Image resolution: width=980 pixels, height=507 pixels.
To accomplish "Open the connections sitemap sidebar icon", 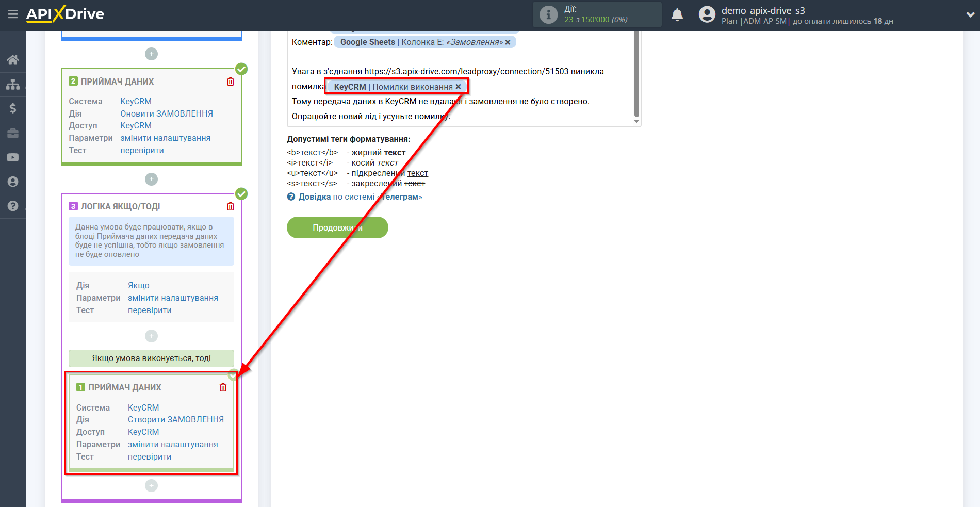I will pos(13,84).
